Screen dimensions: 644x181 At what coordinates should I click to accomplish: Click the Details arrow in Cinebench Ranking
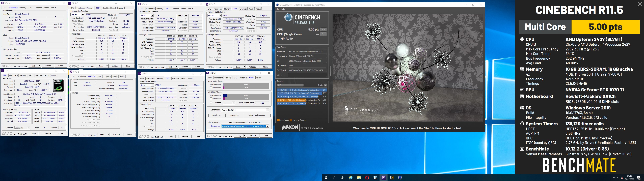(x=325, y=85)
